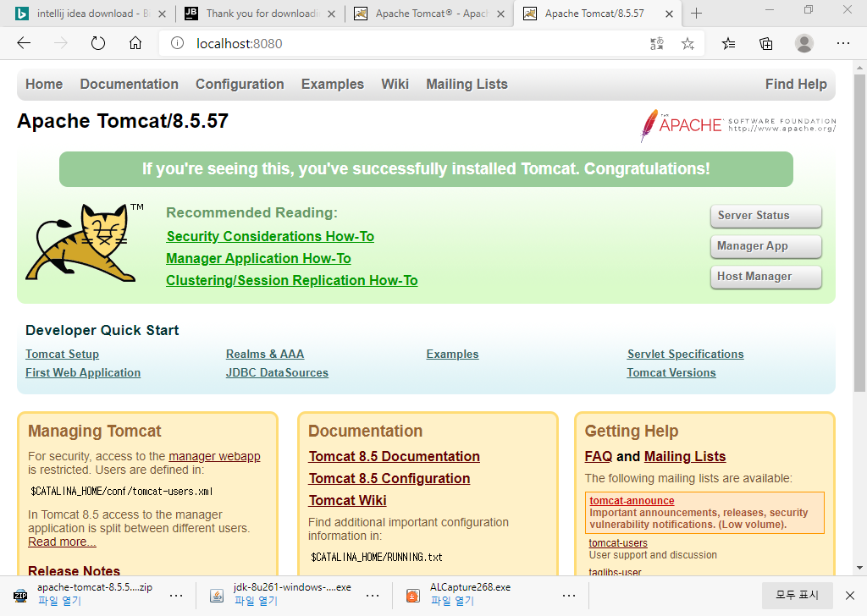Open the Tomcat Setup link
Image resolution: width=867 pixels, height=616 pixels.
(63, 355)
